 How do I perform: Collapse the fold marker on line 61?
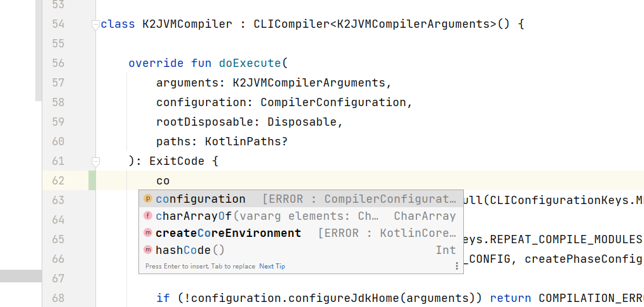(x=95, y=162)
